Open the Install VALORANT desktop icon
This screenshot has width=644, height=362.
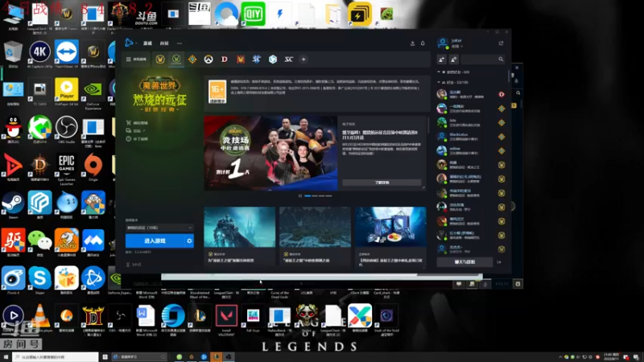click(x=226, y=319)
